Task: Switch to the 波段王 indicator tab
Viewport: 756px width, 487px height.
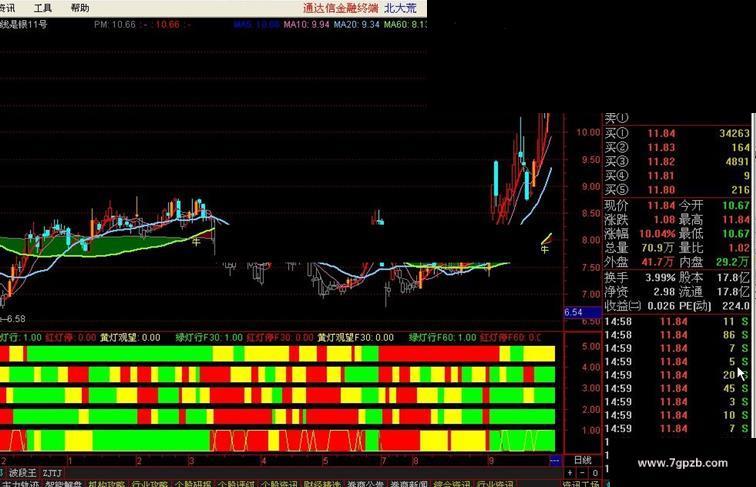Action: [x=23, y=473]
